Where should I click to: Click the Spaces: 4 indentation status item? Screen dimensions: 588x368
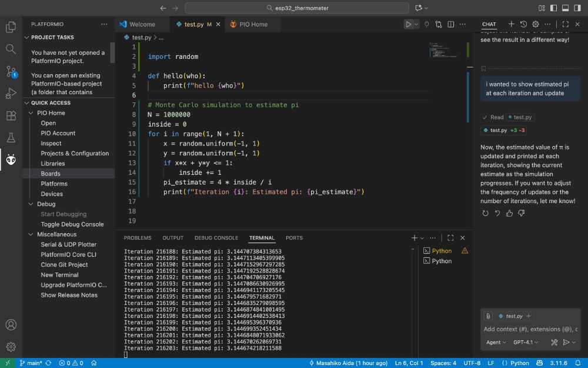pos(443,363)
